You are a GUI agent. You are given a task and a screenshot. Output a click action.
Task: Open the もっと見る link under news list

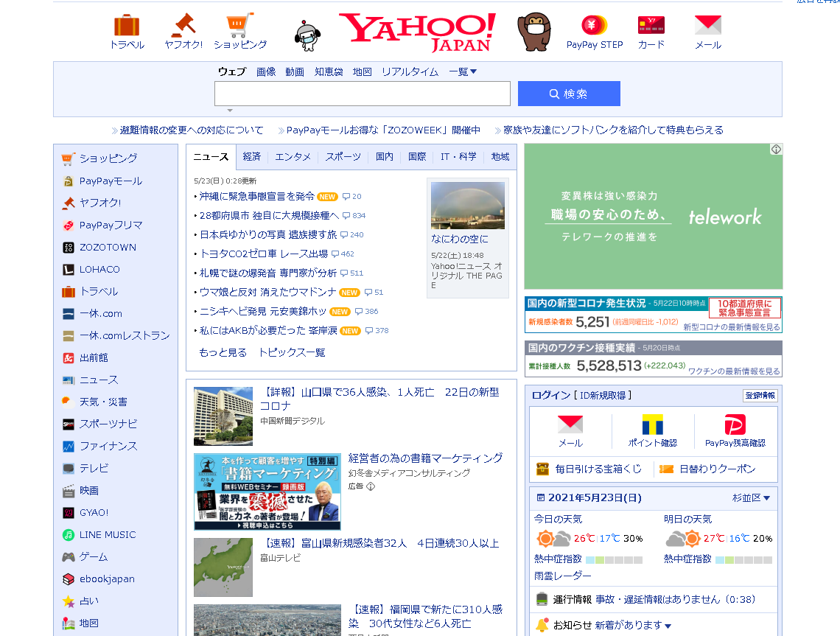223,352
